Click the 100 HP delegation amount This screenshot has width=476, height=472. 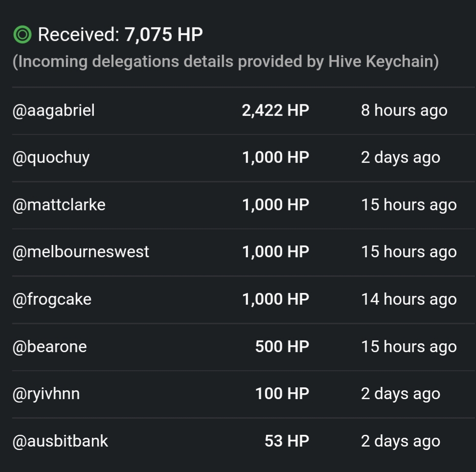(x=282, y=394)
